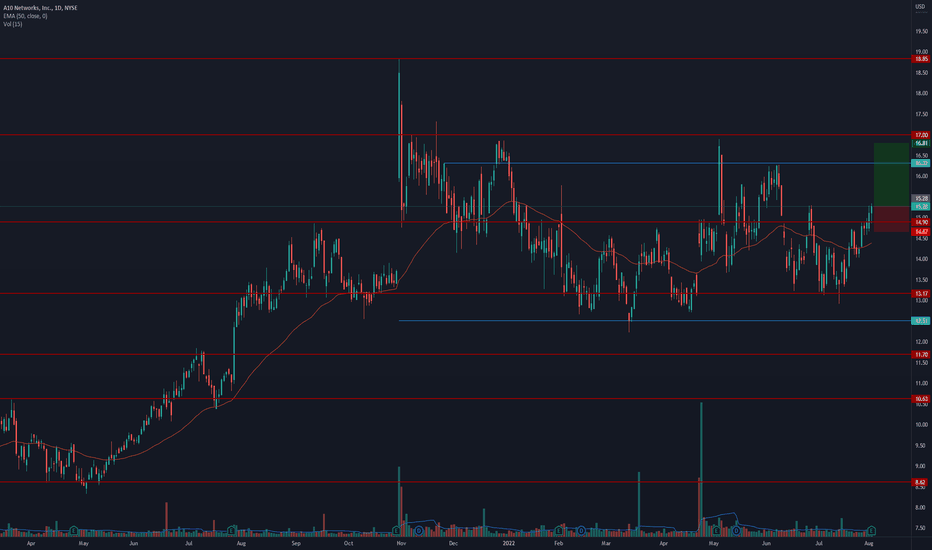Select the 17.00 red price label
932x550 pixels.
click(x=921, y=135)
